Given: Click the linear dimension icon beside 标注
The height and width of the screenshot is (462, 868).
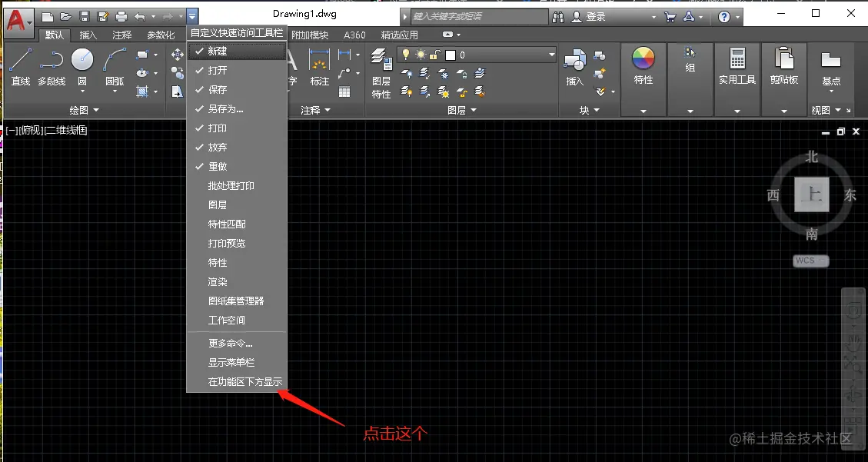Looking at the screenshot, I should 344,55.
